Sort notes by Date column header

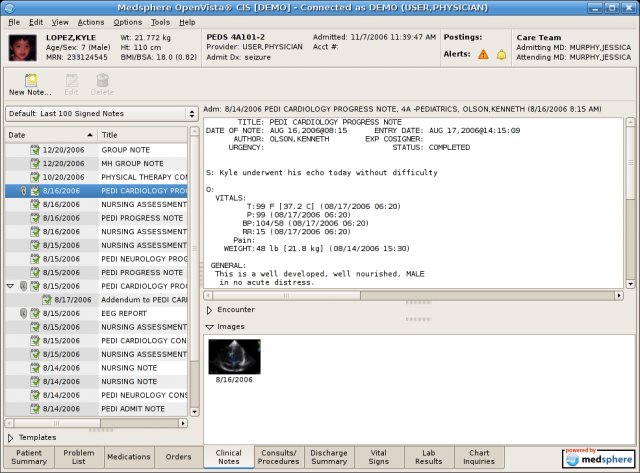(x=51, y=135)
